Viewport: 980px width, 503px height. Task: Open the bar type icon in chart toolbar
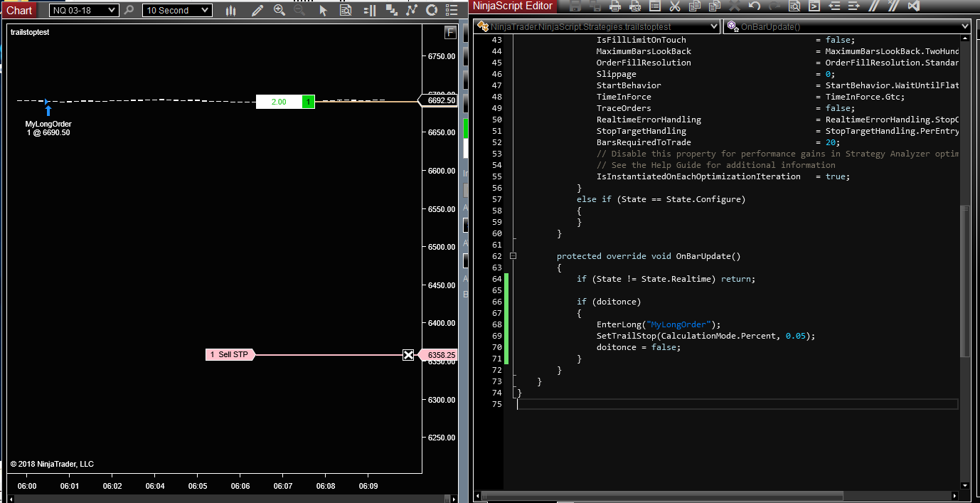(x=230, y=10)
